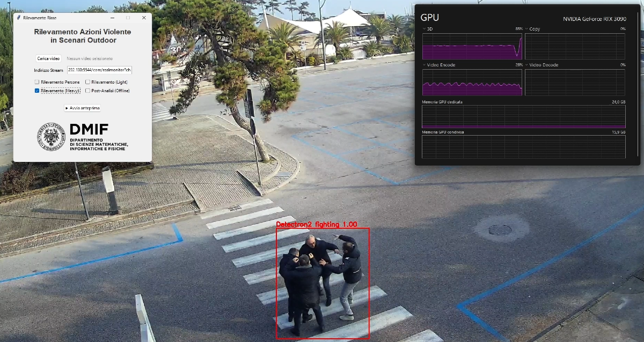The width and height of the screenshot is (644, 342).
Task: Click the Memoria GPU dedicata usage graph
Action: click(x=523, y=116)
